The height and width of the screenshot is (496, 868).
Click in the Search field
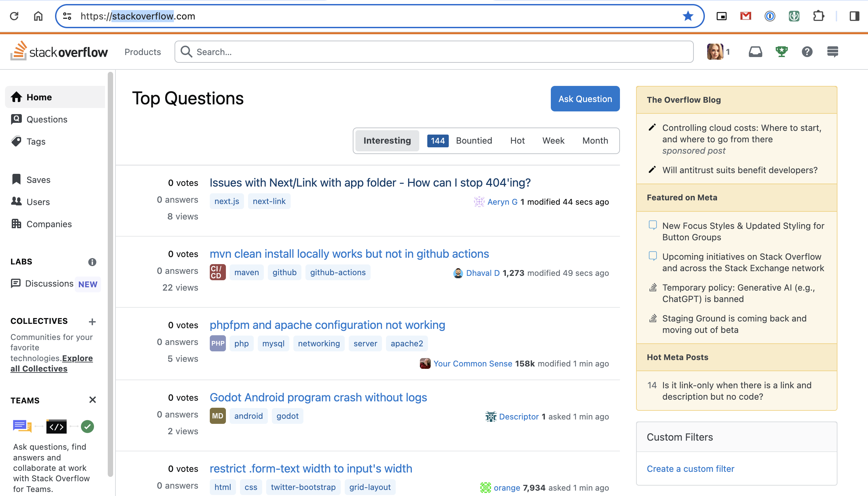434,52
